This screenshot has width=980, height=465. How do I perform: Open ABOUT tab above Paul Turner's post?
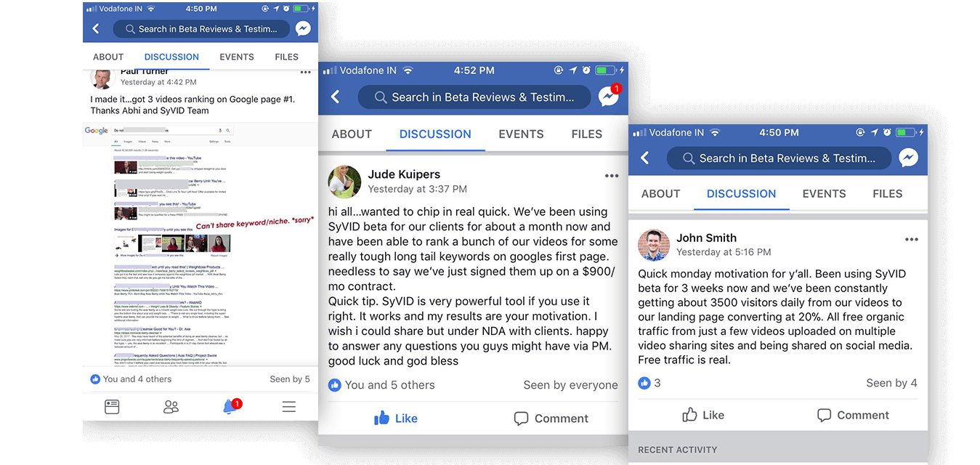(108, 57)
